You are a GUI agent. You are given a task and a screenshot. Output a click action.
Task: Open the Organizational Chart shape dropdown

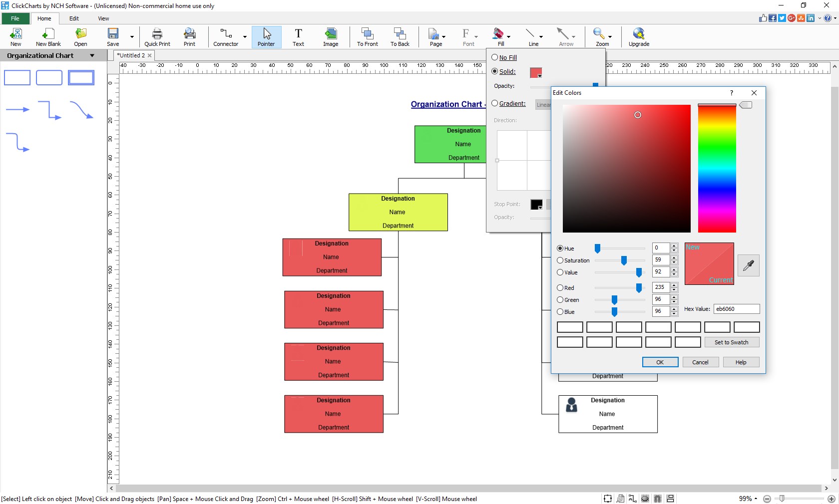click(x=92, y=55)
